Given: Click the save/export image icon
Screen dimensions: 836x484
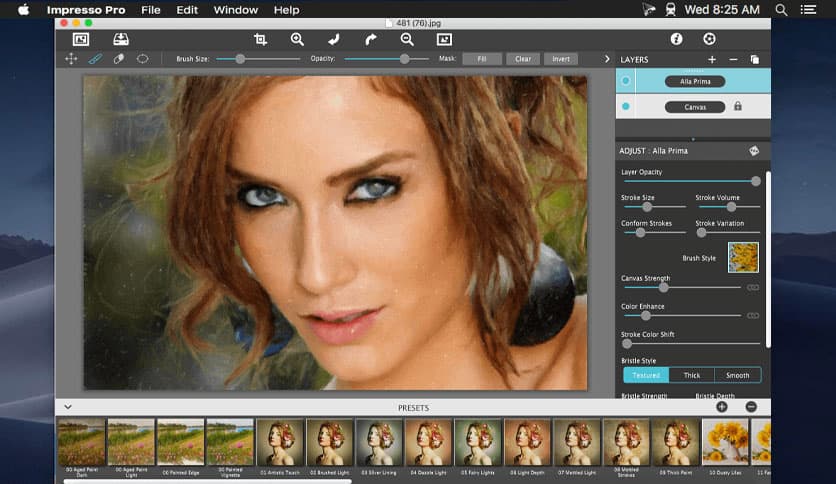Looking at the screenshot, I should tap(121, 39).
